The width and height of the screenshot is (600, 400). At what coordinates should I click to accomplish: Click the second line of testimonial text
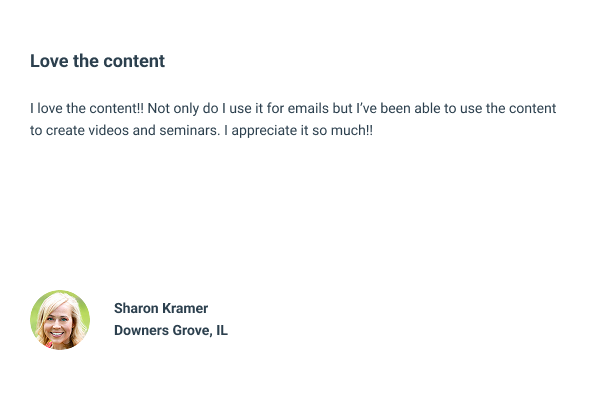click(201, 131)
